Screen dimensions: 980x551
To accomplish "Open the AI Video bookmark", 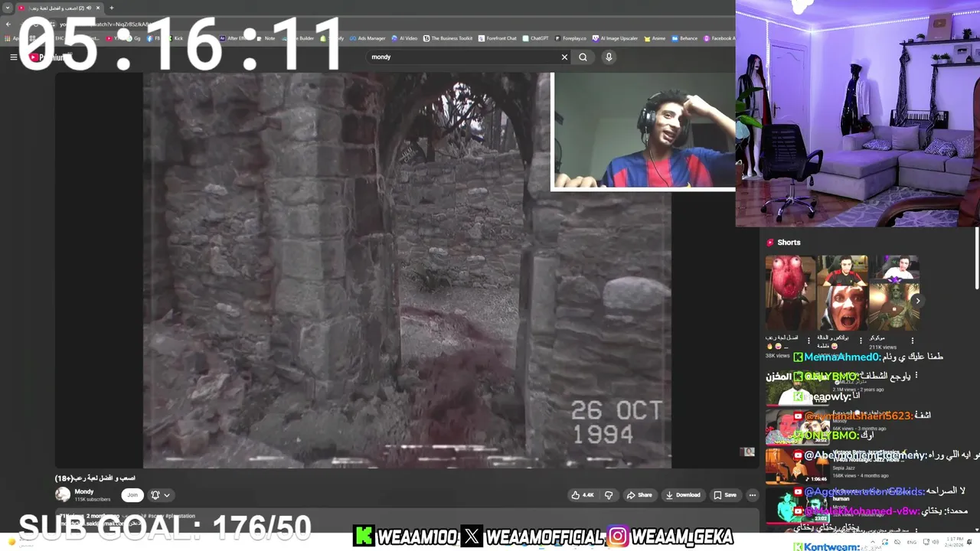I will [404, 38].
